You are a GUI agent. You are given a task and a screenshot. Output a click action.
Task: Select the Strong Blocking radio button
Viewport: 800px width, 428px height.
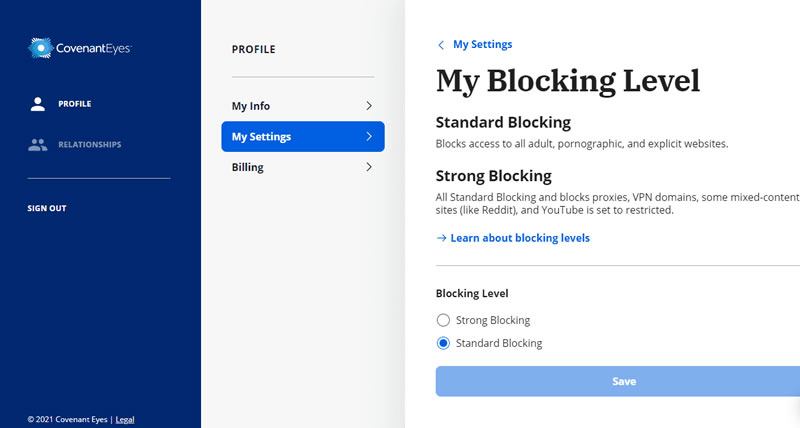tap(443, 320)
